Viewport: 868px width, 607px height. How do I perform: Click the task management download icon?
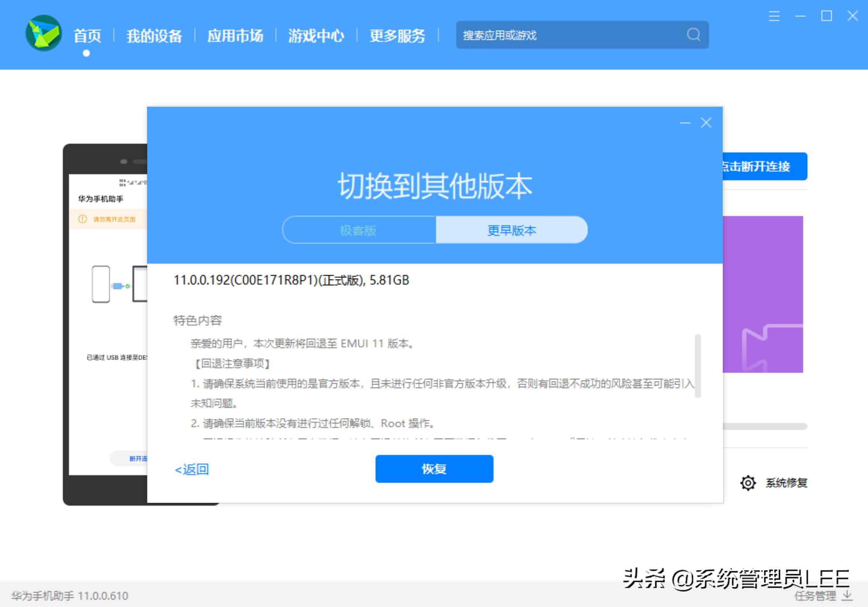847,595
